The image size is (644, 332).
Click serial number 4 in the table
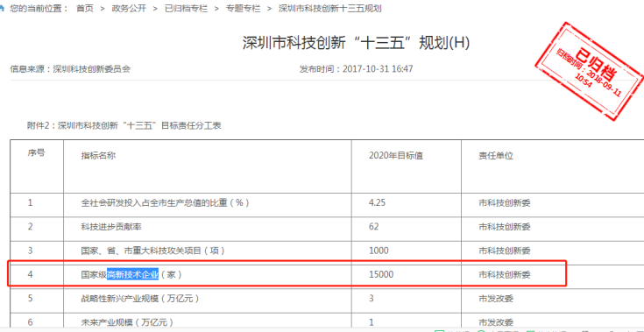30,274
